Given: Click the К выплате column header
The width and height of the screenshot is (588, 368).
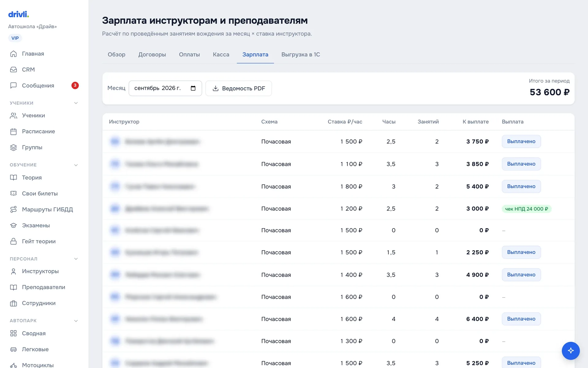Looking at the screenshot, I should 476,122.
